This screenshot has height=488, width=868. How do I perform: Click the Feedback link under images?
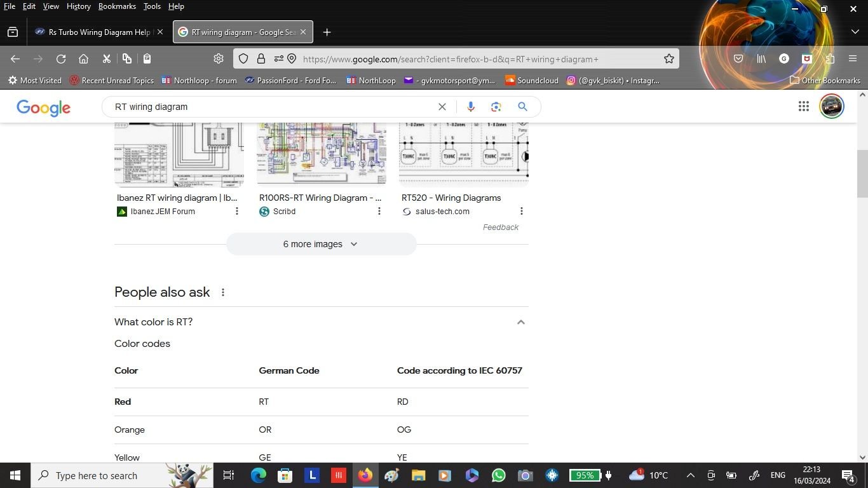500,227
